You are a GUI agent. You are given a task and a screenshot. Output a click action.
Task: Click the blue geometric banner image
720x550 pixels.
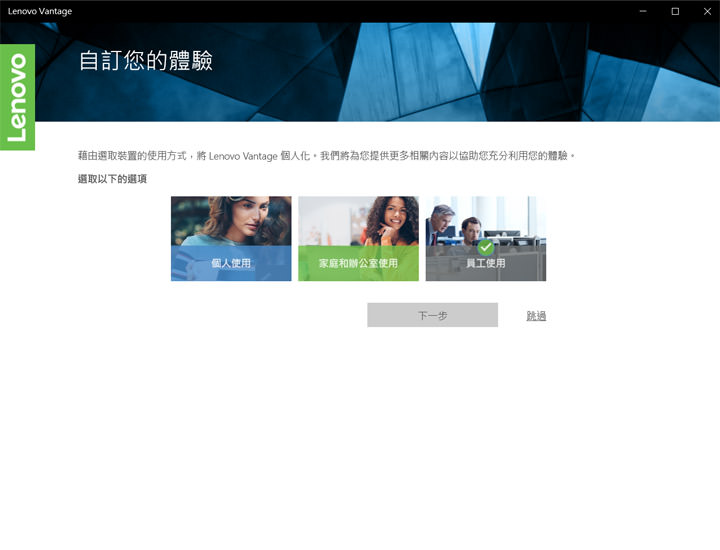click(500, 70)
